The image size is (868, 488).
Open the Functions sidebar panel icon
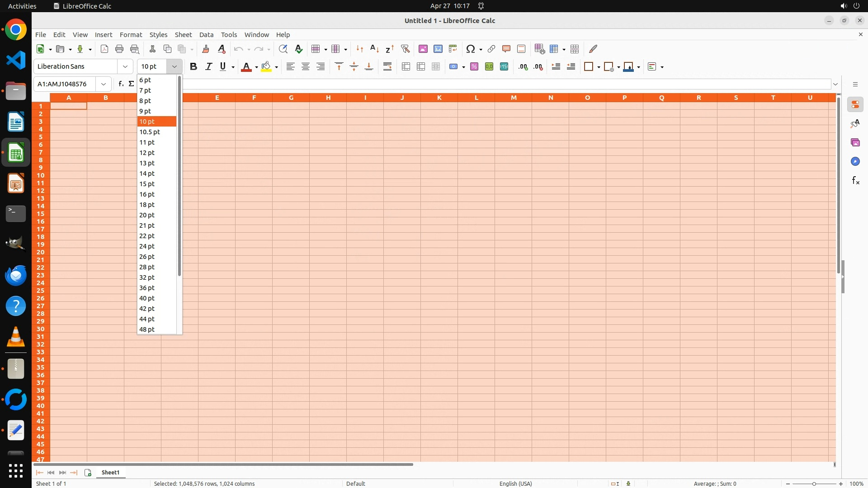(x=855, y=181)
